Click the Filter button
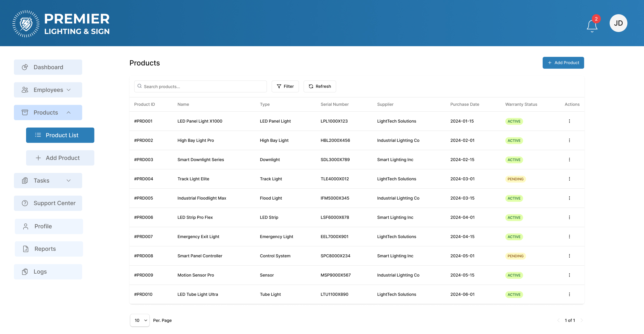This screenshot has height=334, width=644. (x=285, y=86)
